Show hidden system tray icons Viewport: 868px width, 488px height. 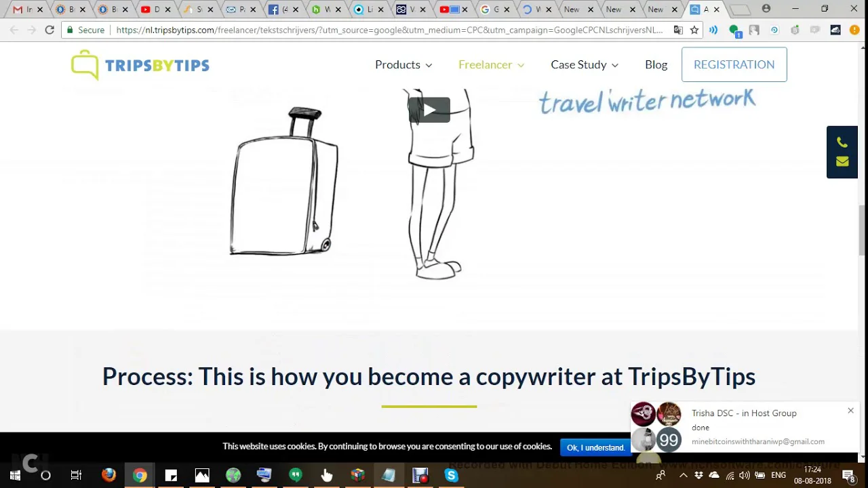[684, 476]
